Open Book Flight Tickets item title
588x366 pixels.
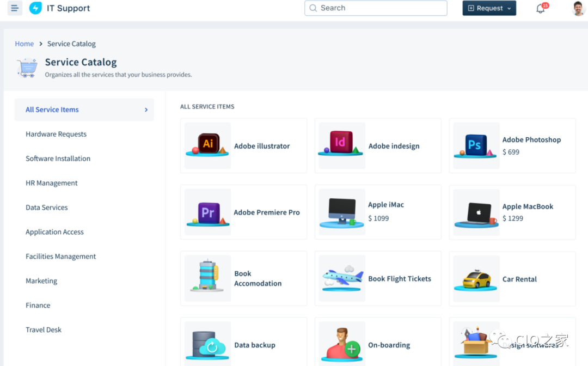[x=400, y=279]
